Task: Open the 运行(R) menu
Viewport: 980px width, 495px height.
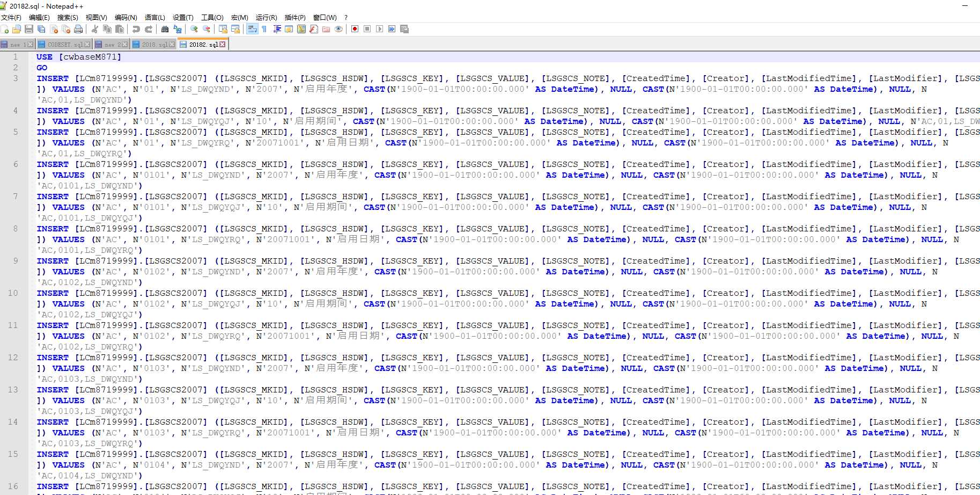Action: pyautogui.click(x=267, y=17)
